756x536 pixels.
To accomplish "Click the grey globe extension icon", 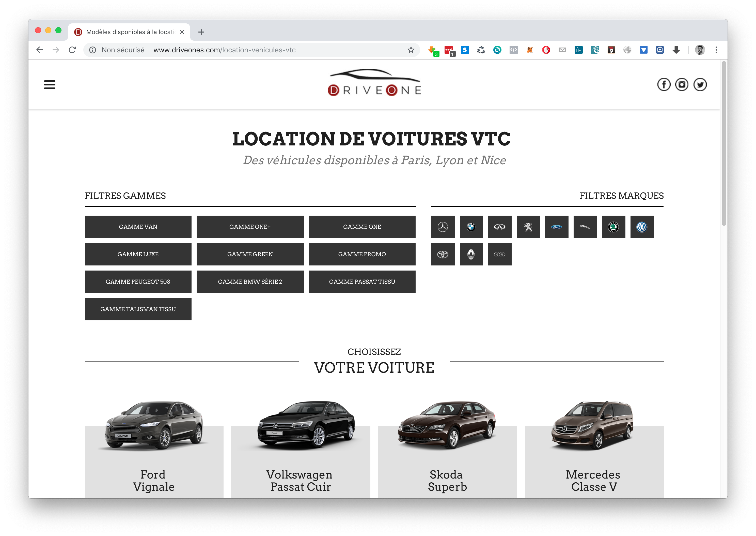I will point(627,50).
